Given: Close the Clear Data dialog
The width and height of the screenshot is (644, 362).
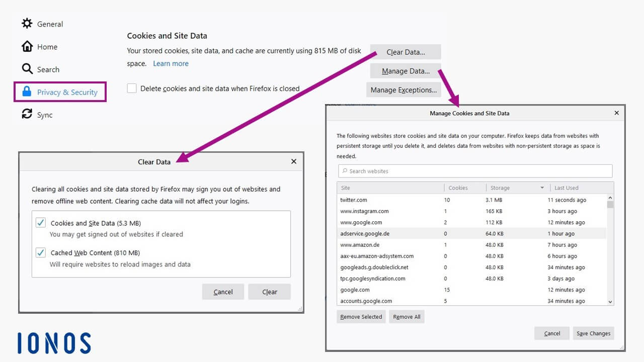Looking at the screenshot, I should click(294, 161).
